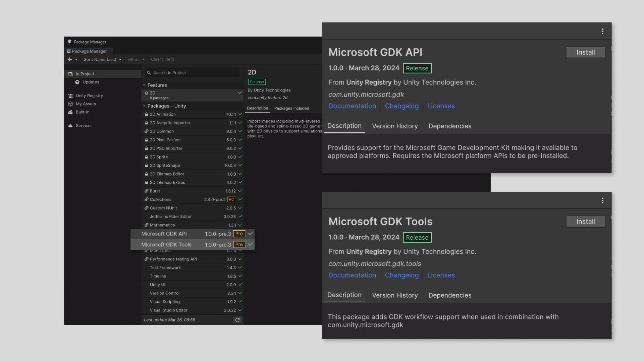Switch to Version History tab of GDK API
Screen dimensions: 644x362
click(395, 126)
